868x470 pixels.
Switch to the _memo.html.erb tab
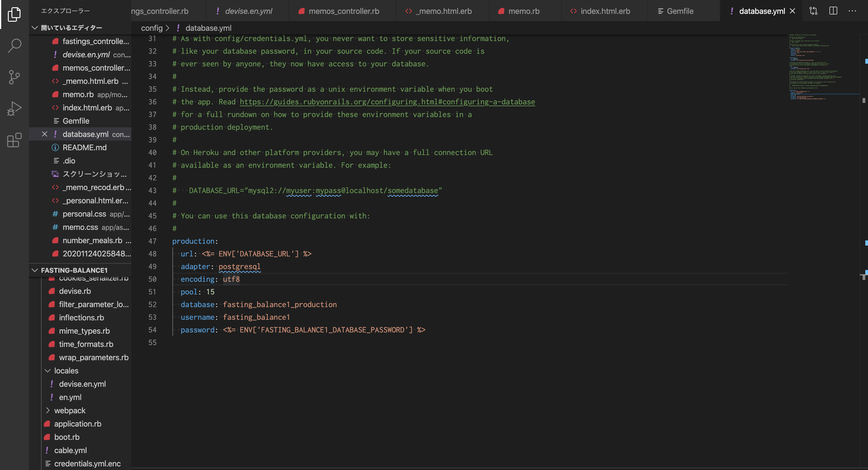(x=442, y=11)
